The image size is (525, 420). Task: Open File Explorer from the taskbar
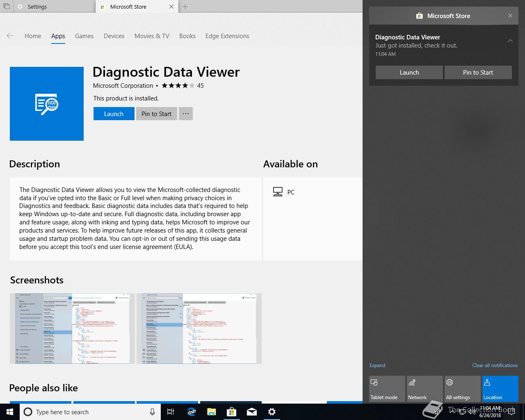(x=211, y=412)
